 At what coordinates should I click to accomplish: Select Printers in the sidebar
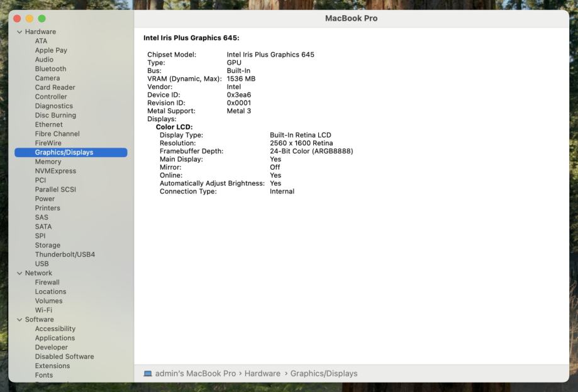(47, 208)
